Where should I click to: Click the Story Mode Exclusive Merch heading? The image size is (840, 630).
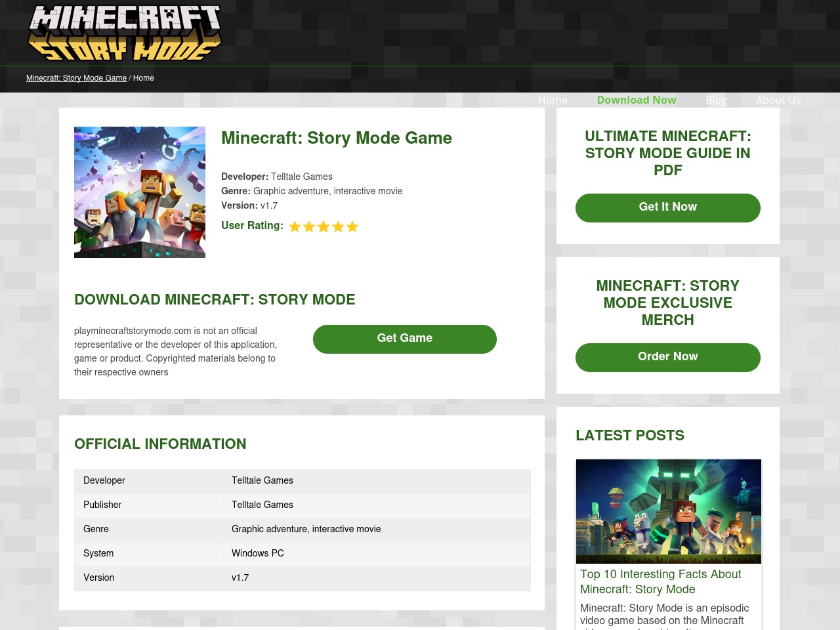pyautogui.click(x=668, y=303)
